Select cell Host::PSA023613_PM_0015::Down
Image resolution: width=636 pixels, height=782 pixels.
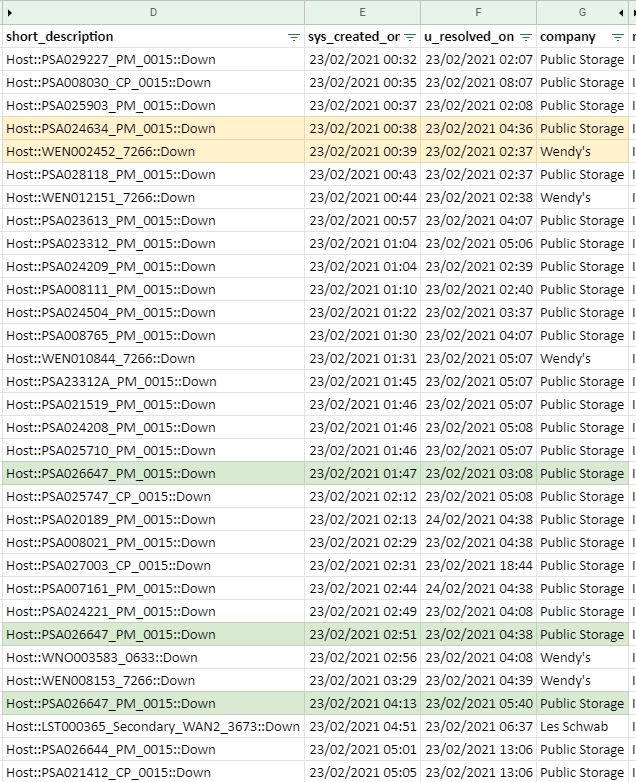pos(154,220)
